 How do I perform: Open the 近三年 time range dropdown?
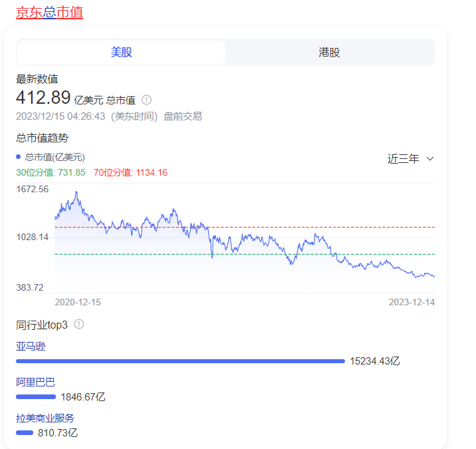410,158
